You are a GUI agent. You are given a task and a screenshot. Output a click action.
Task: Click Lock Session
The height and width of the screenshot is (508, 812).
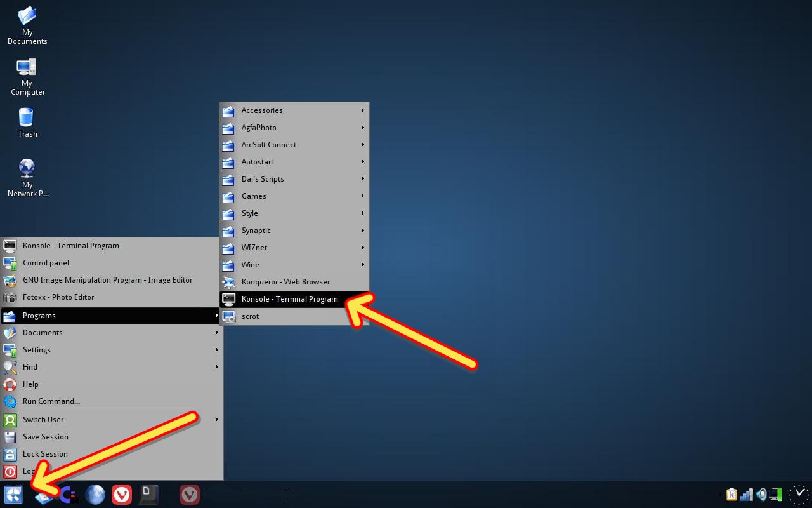coord(112,454)
